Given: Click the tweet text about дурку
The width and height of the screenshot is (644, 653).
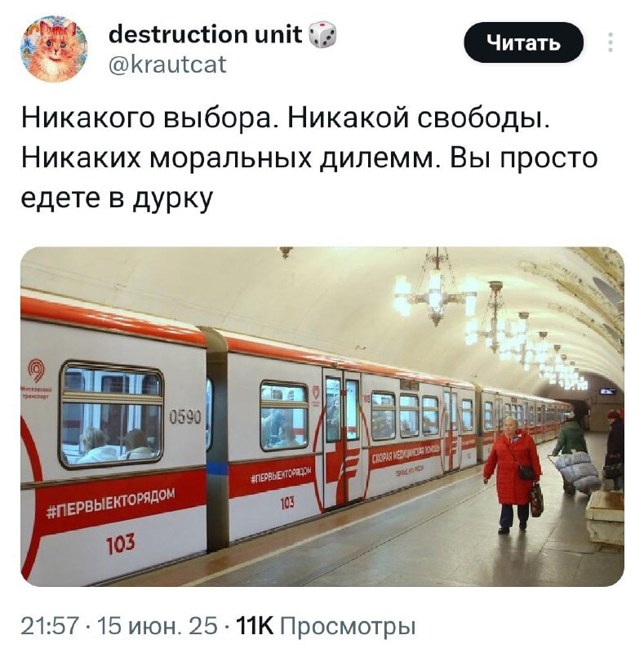Looking at the screenshot, I should click(309, 158).
